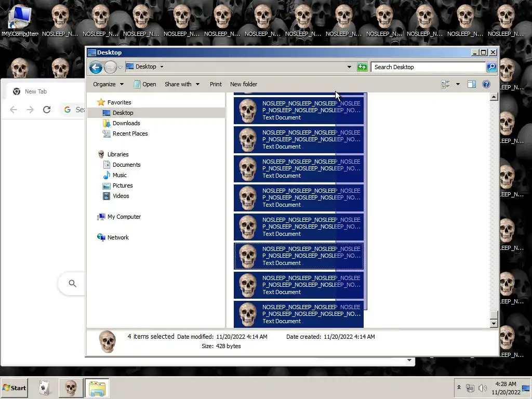Click the show desktop tray icon
Viewport: 532px width, 399px height.
(x=526, y=388)
